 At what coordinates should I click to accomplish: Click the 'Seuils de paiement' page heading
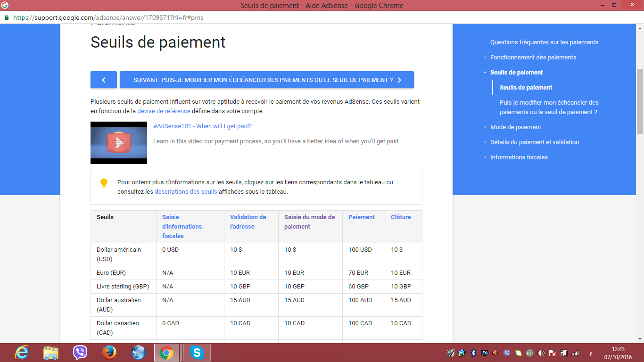[158, 42]
